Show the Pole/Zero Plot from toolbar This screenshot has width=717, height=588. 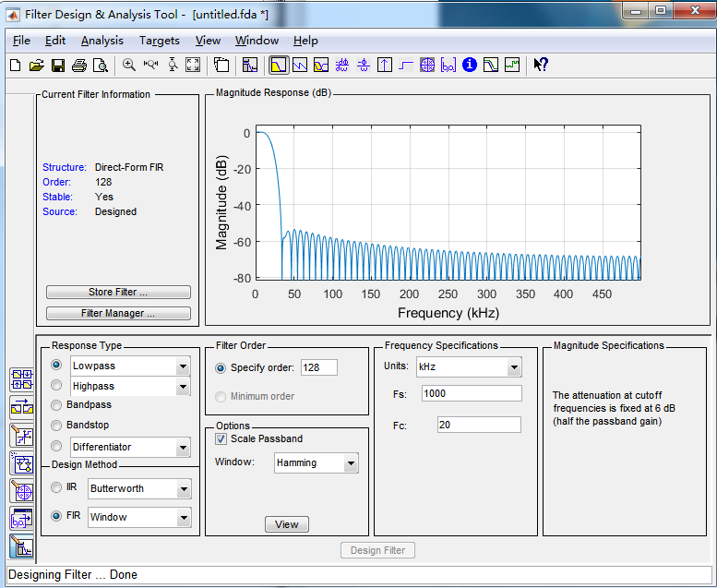(427, 65)
